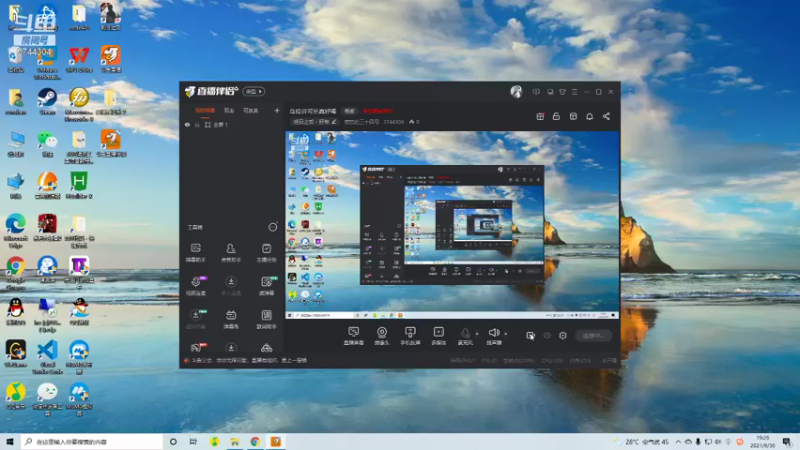Open the car-shaped tool in the last toolbox row
Viewport: 800px width, 450px height.
click(x=266, y=348)
